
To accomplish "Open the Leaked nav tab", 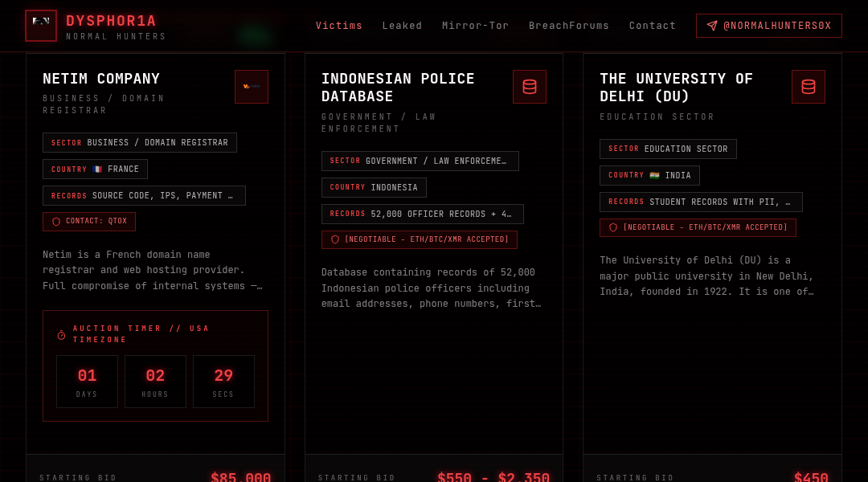I will (402, 26).
